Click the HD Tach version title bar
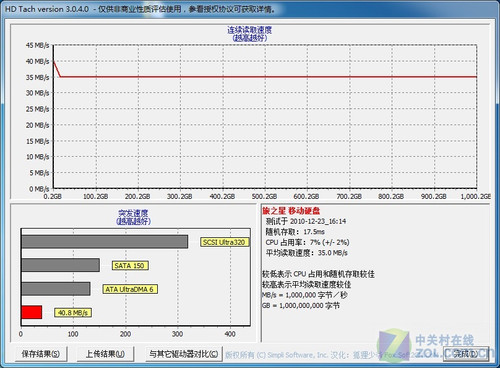The width and height of the screenshot is (500, 368). click(x=250, y=9)
